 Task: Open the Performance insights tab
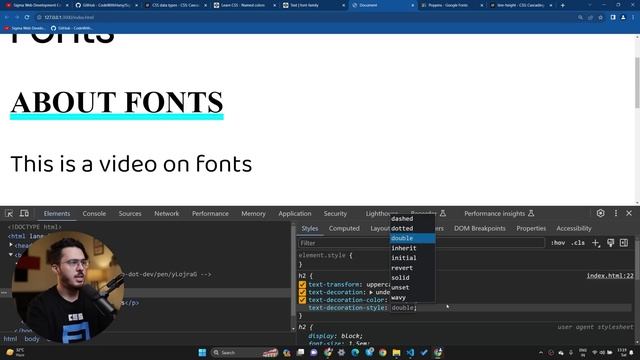pyautogui.click(x=499, y=213)
